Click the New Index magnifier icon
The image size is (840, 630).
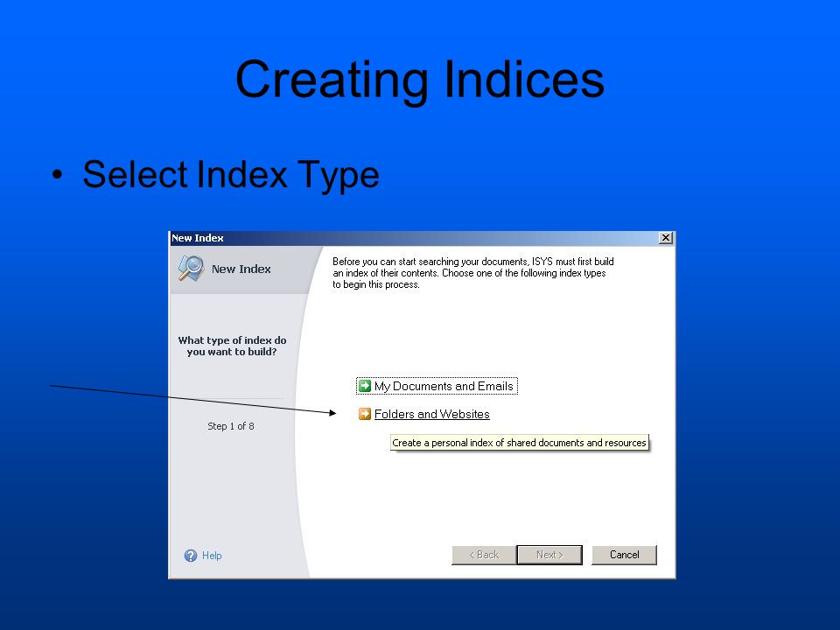click(x=192, y=268)
